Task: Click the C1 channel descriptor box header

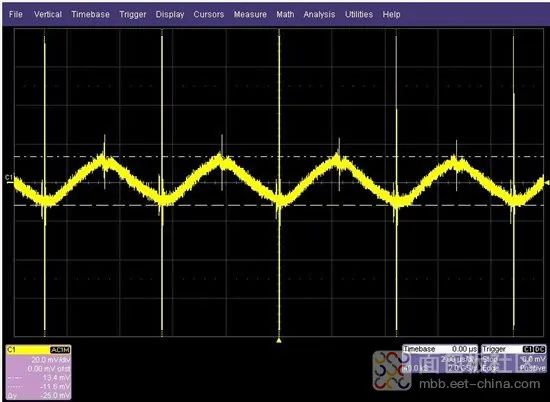Action: 39,350
